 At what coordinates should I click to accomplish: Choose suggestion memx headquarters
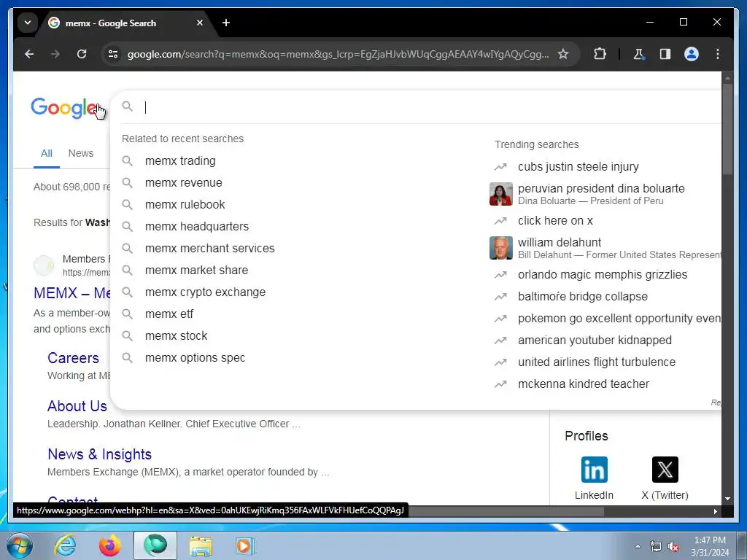click(x=197, y=227)
